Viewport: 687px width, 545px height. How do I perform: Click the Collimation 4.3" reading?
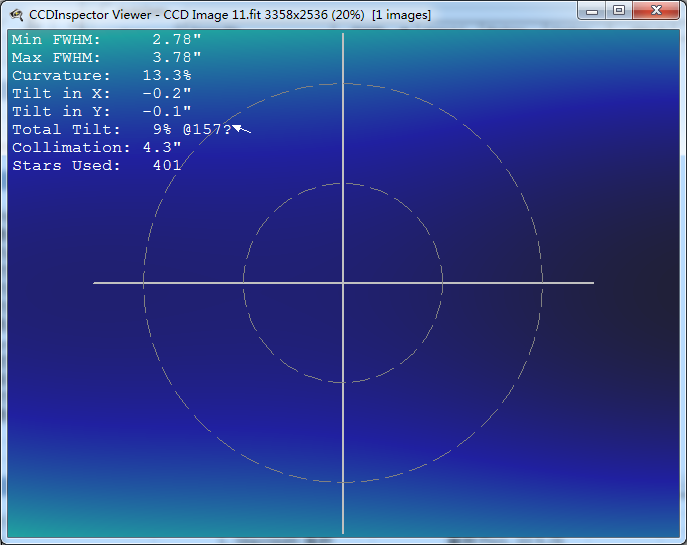[96, 147]
